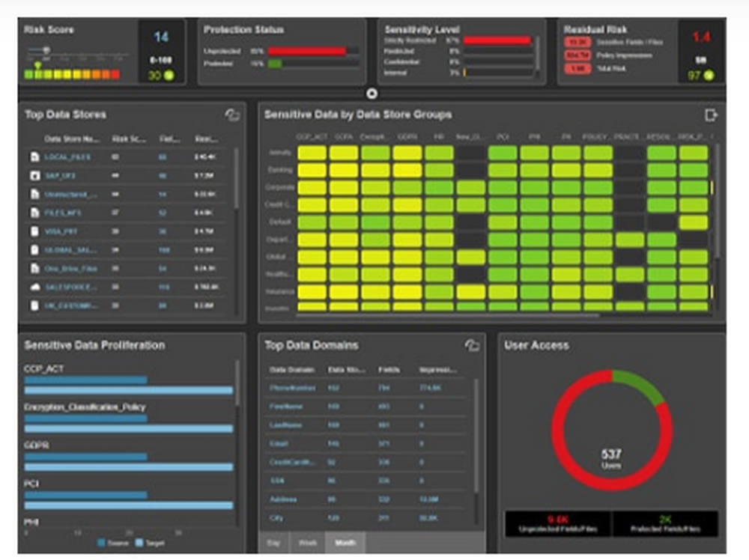Open the FirstName data domain
Screen dimensions: 749x560
pos(285,407)
